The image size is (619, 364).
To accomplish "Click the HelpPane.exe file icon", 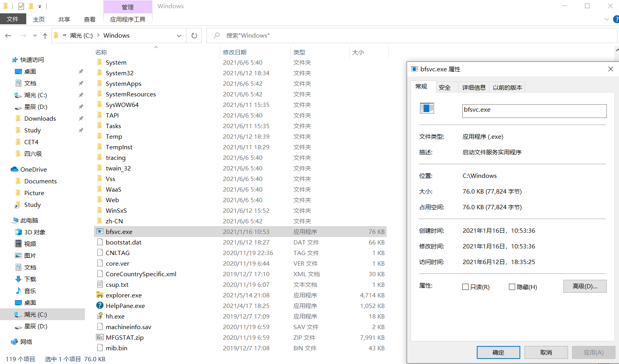I will point(100,306).
